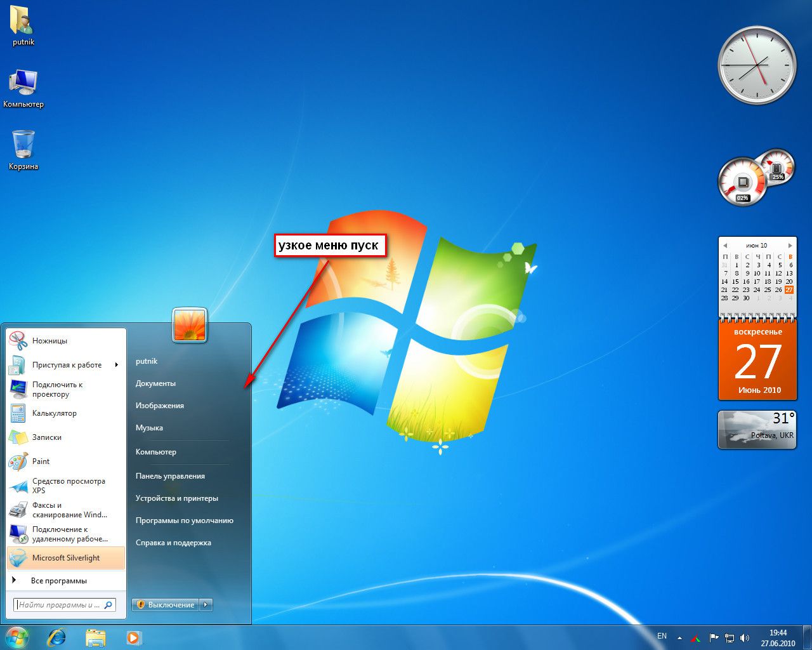Expand the Приступая к работе submenu arrow
Screen dimensions: 812x650
(117, 365)
